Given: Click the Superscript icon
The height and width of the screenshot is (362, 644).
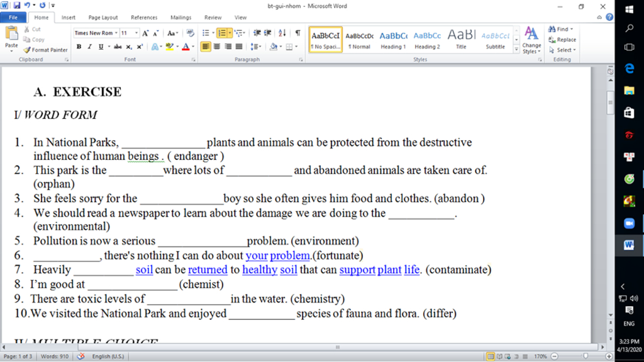Looking at the screenshot, I should [x=140, y=47].
